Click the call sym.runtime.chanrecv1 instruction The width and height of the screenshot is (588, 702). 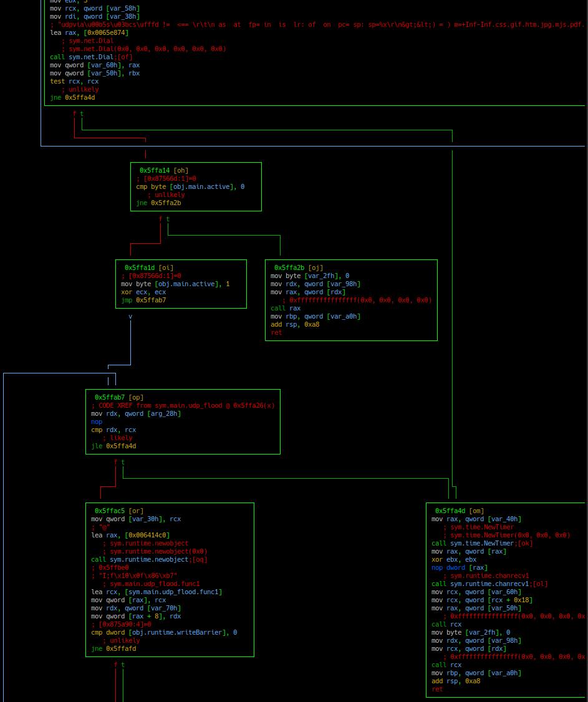pos(489,584)
